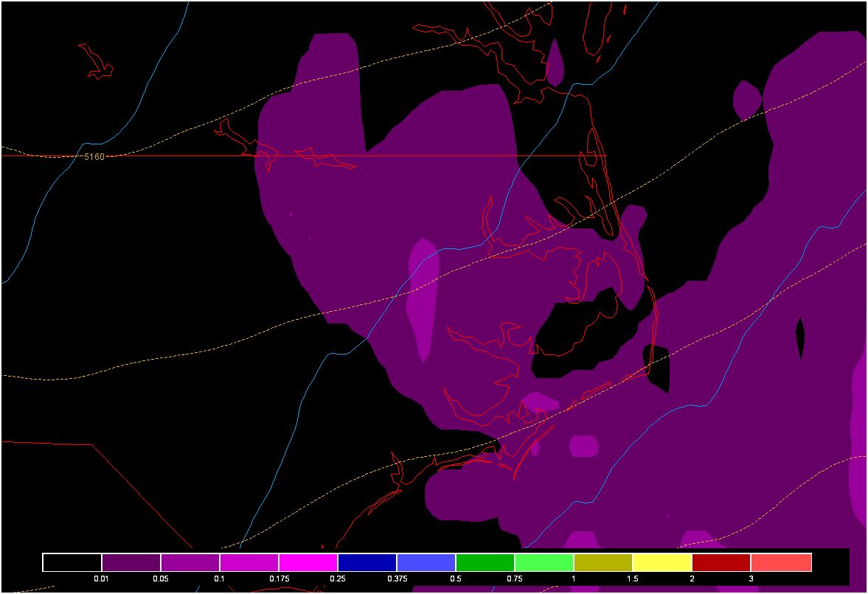Choose the dark blue 0.25–0.375 swatch
This screenshot has width=868, height=594.
(x=367, y=562)
